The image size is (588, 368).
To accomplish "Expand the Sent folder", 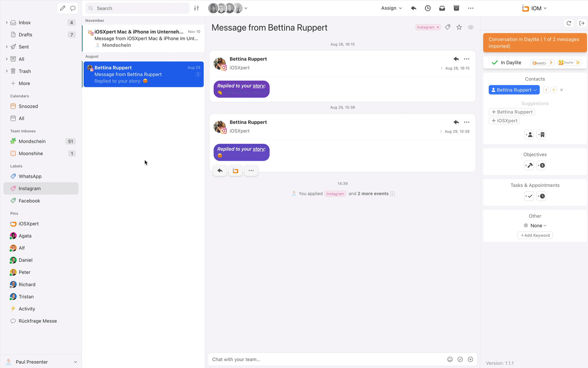I will point(6,47).
